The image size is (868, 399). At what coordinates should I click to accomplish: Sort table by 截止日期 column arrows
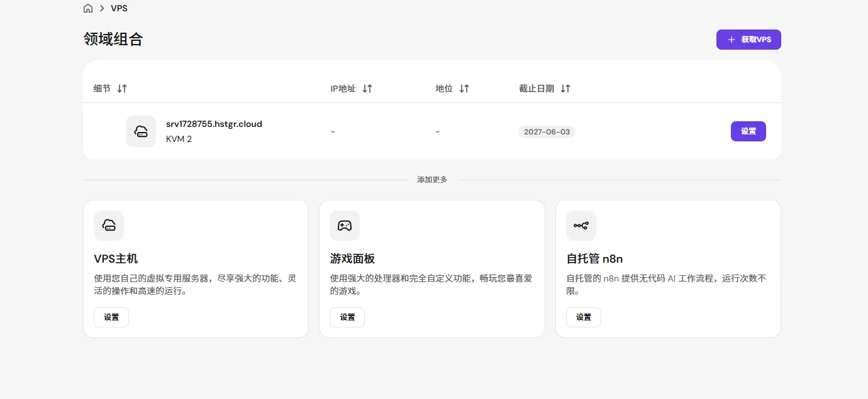coord(565,89)
